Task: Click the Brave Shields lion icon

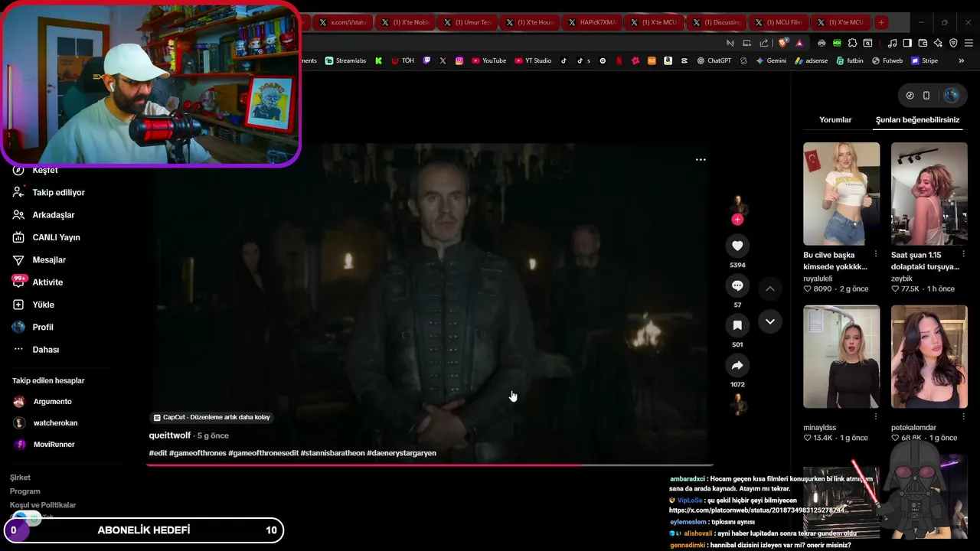Action: click(x=782, y=43)
